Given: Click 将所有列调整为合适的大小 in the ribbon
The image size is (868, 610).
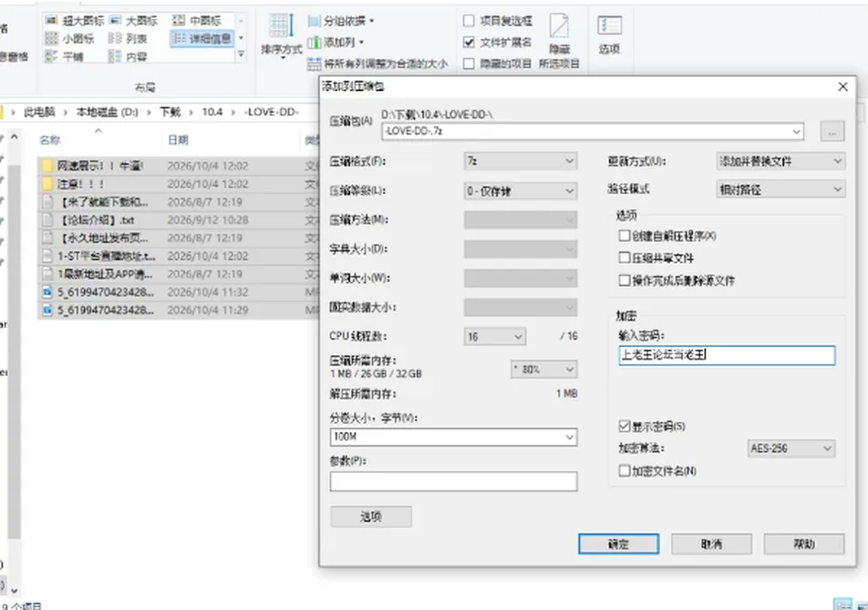Looking at the screenshot, I should click(378, 63).
